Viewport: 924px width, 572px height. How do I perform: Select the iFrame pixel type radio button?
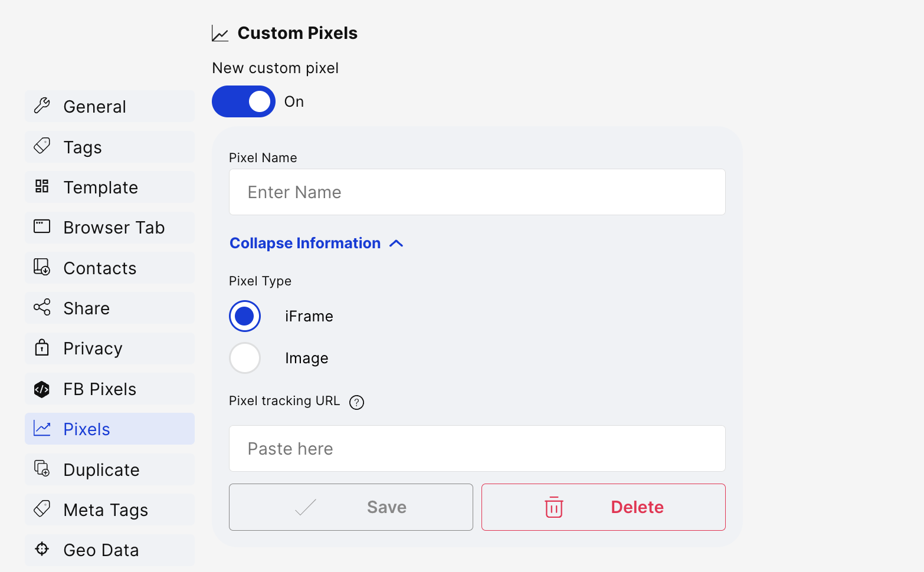[245, 316]
